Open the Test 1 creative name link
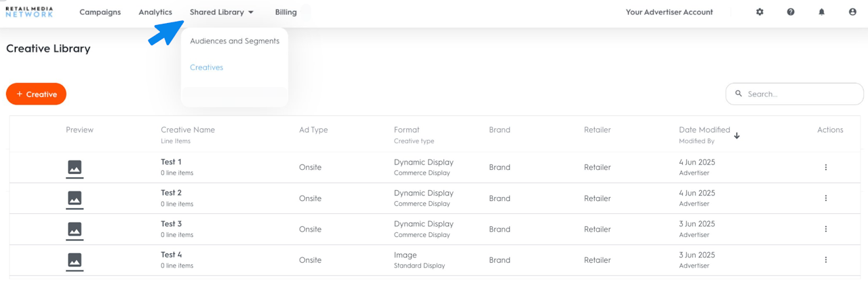 pyautogui.click(x=171, y=162)
